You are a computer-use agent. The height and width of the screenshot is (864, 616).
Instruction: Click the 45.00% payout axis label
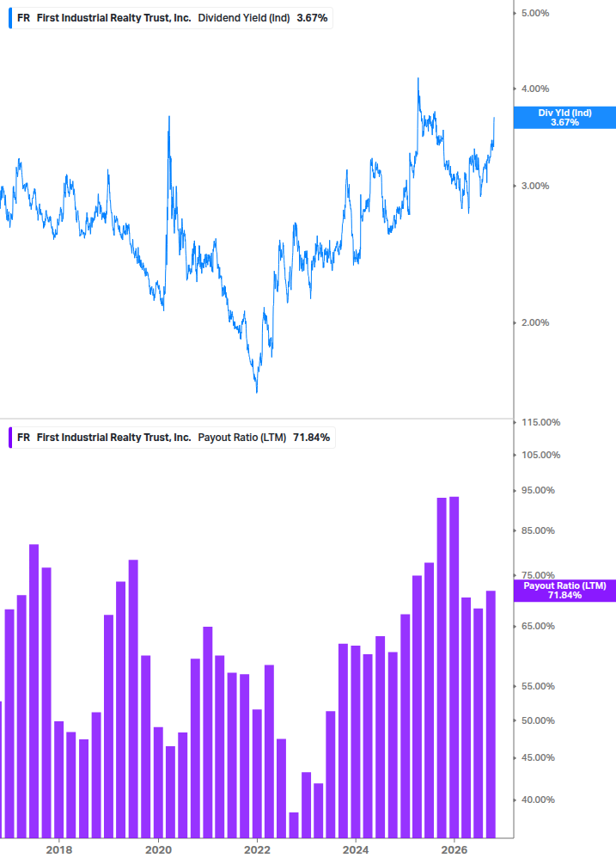[538, 758]
